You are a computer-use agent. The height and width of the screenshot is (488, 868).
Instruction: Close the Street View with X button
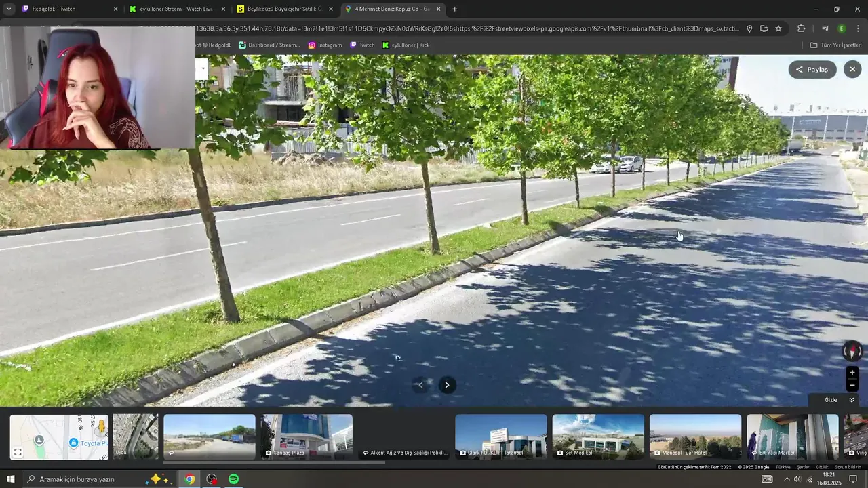(852, 69)
